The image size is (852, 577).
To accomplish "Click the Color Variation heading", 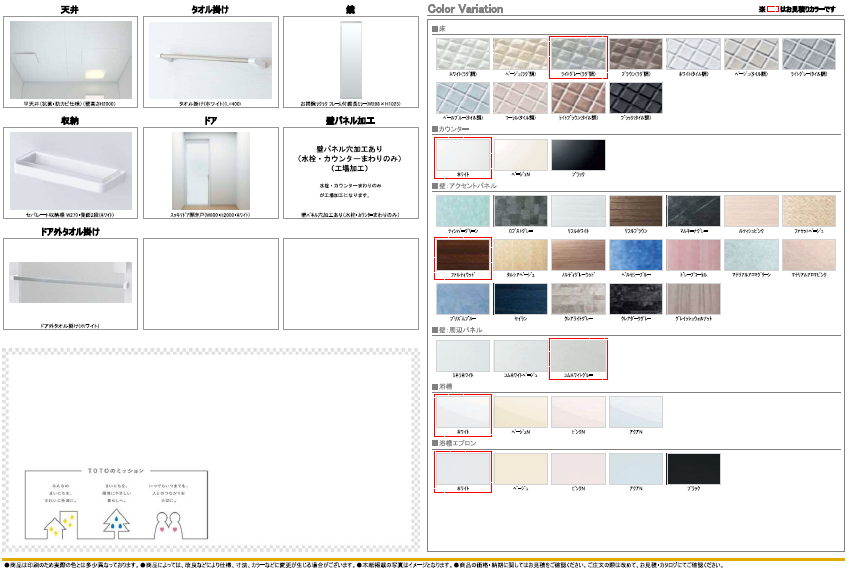I will 465,9.
